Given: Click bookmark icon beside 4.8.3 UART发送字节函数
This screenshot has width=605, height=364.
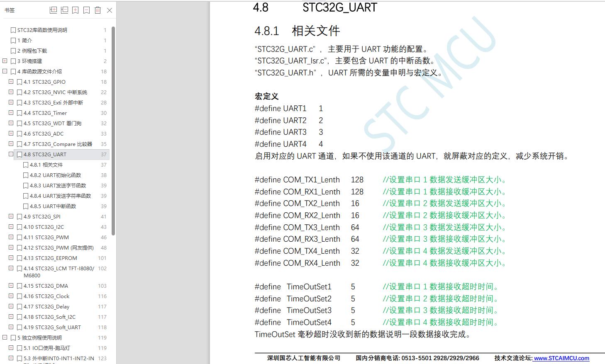Looking at the screenshot, I should (x=26, y=186).
